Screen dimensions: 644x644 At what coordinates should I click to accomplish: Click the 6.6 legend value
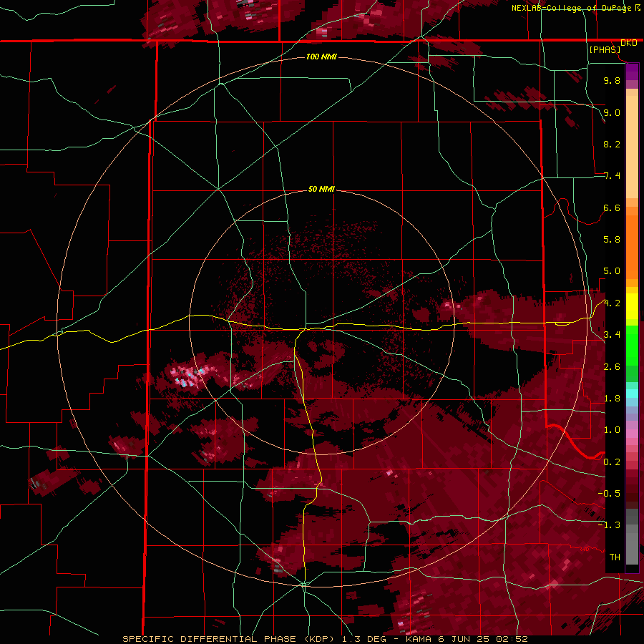(612, 208)
